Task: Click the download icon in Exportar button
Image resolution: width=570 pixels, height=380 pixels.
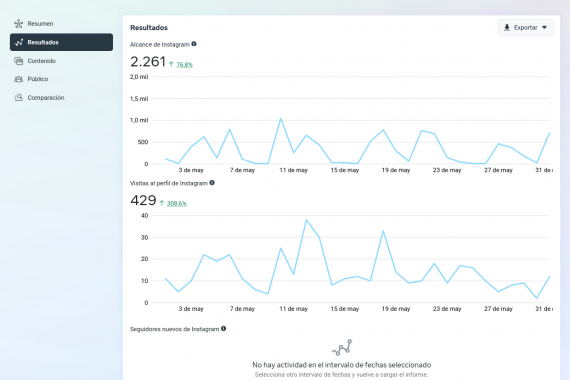Action: (507, 28)
